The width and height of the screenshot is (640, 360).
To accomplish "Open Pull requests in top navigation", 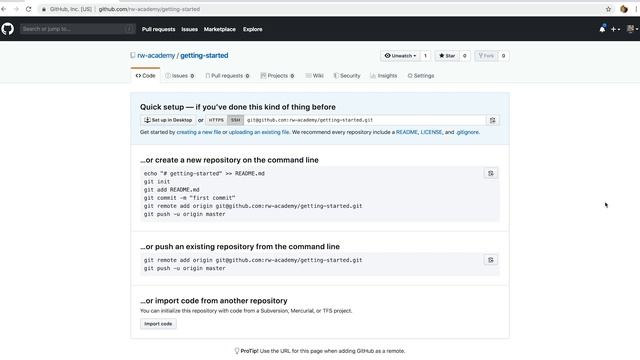I will (x=158, y=29).
